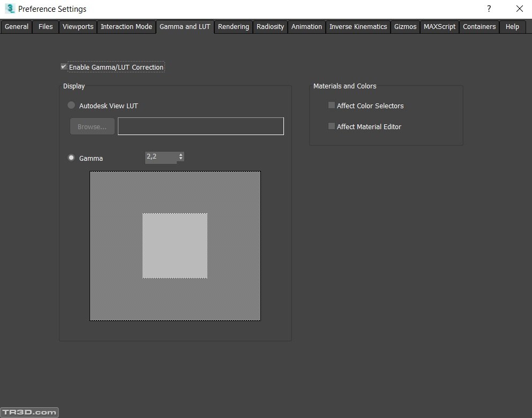Click the gray gamma calibration square
Screen dimensions: 532x418
[175, 245]
